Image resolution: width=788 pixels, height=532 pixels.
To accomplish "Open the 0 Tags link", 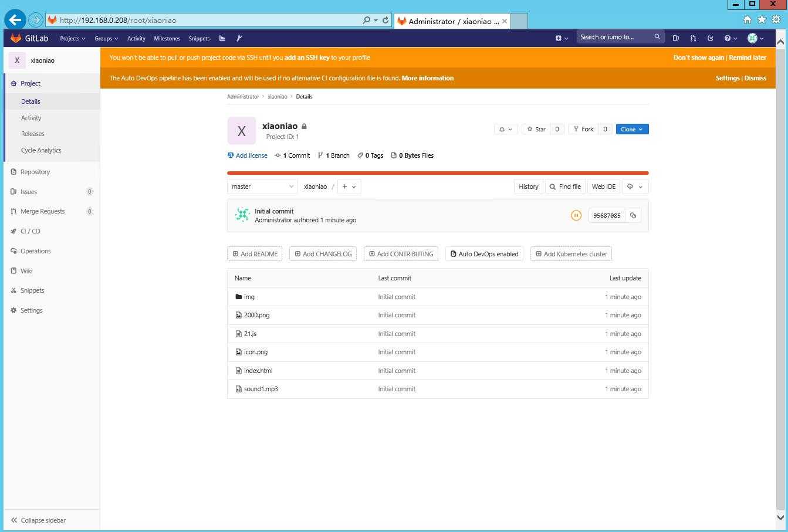I will click(x=370, y=155).
